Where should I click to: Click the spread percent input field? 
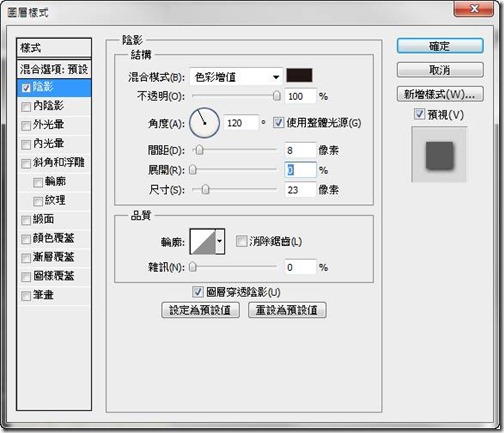coord(300,170)
